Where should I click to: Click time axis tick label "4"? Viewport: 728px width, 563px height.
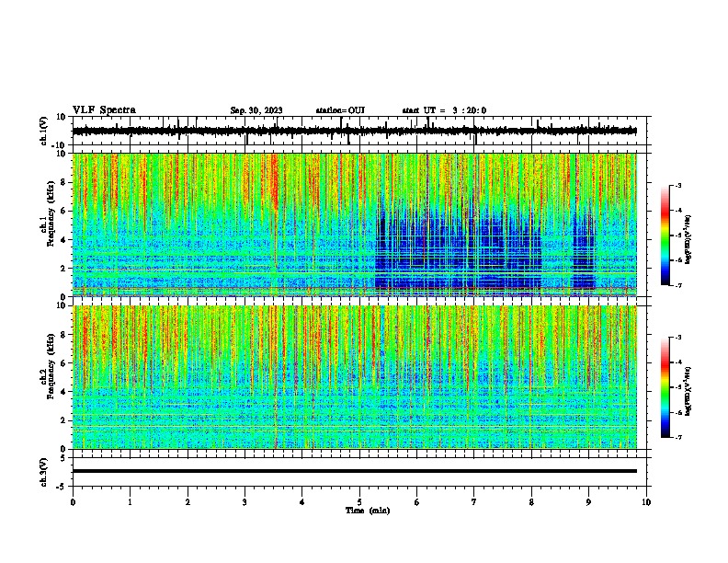[x=302, y=502]
